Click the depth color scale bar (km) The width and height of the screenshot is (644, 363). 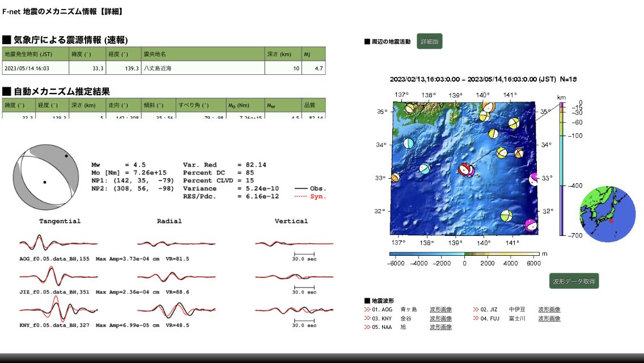[561, 169]
